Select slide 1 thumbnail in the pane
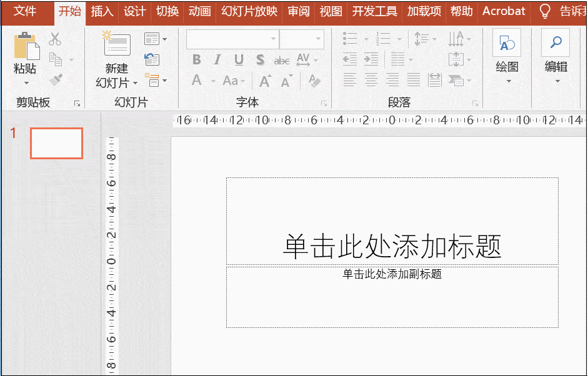This screenshot has height=376, width=588. coord(56,143)
